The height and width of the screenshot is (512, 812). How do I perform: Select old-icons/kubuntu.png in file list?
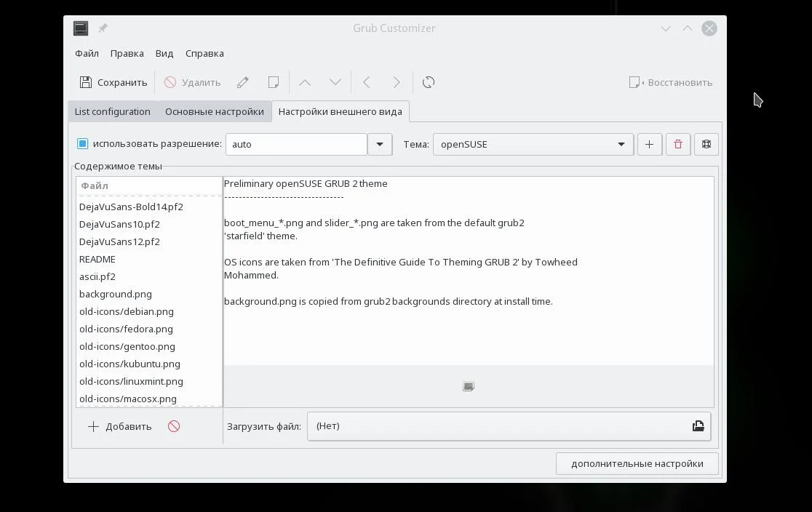tap(149, 364)
